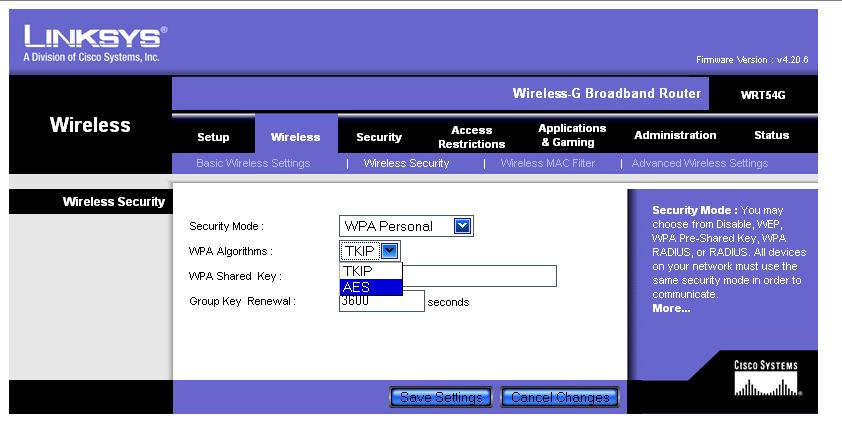
Task: Click the Group Key Renewal field
Action: point(382,302)
